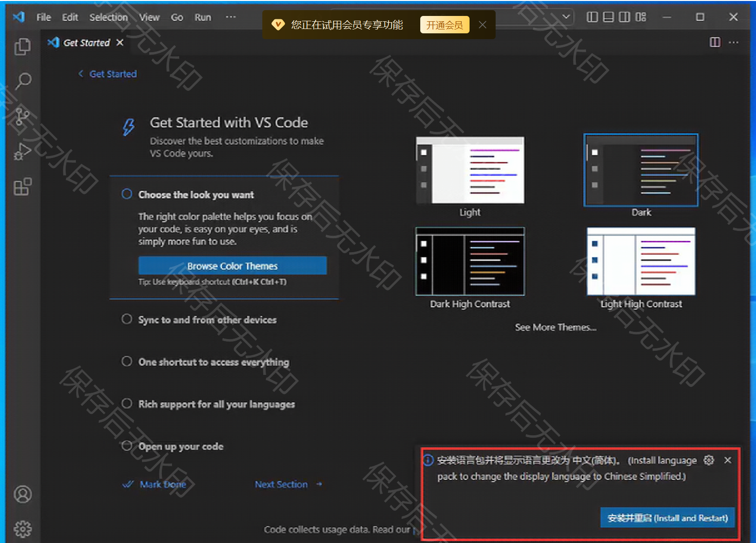Click the keyboard shortcut tip text

point(213,282)
